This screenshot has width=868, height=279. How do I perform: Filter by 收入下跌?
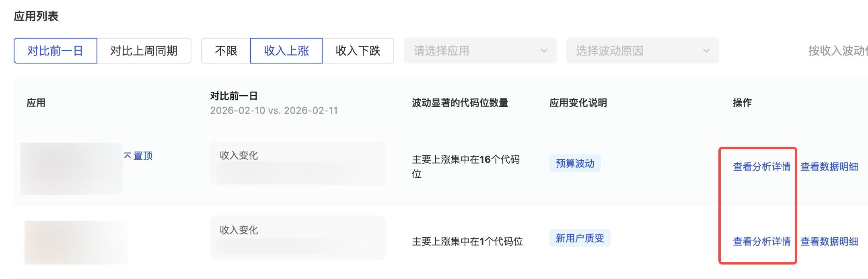point(358,51)
